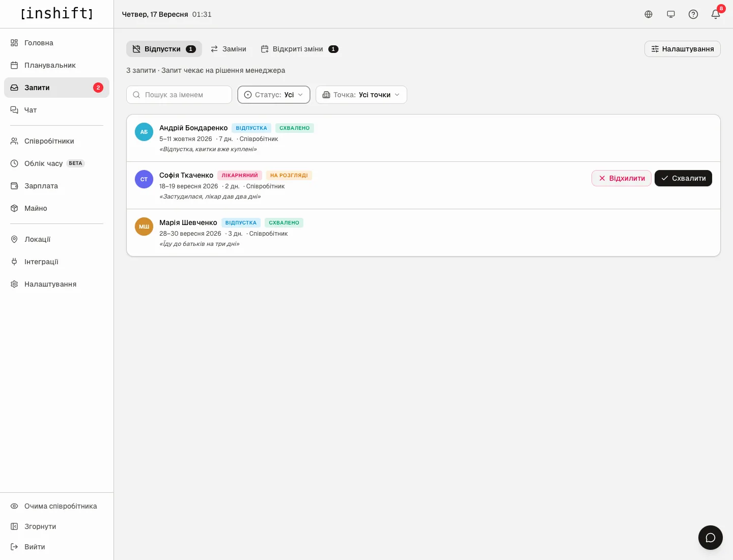Open Облік часу beta section
Viewport: 733px width, 560px height.
[57, 163]
